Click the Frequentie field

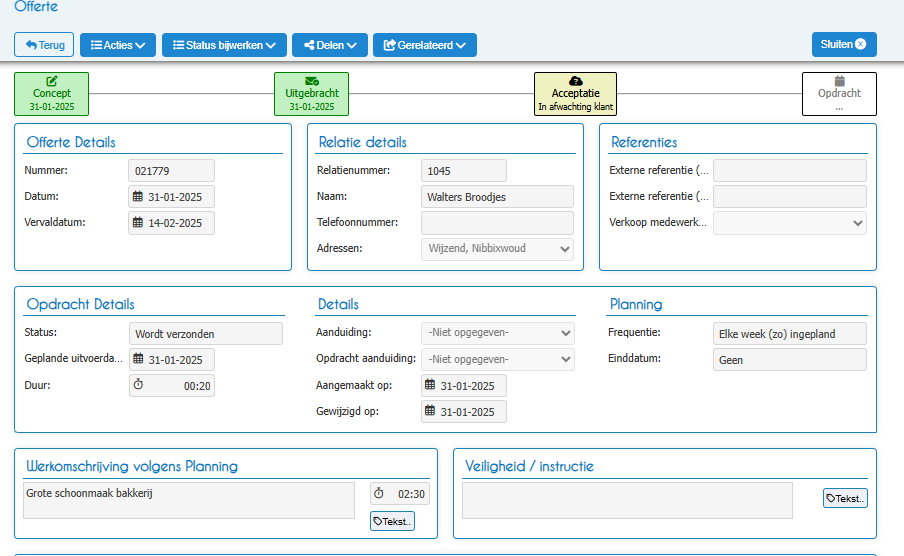click(790, 333)
